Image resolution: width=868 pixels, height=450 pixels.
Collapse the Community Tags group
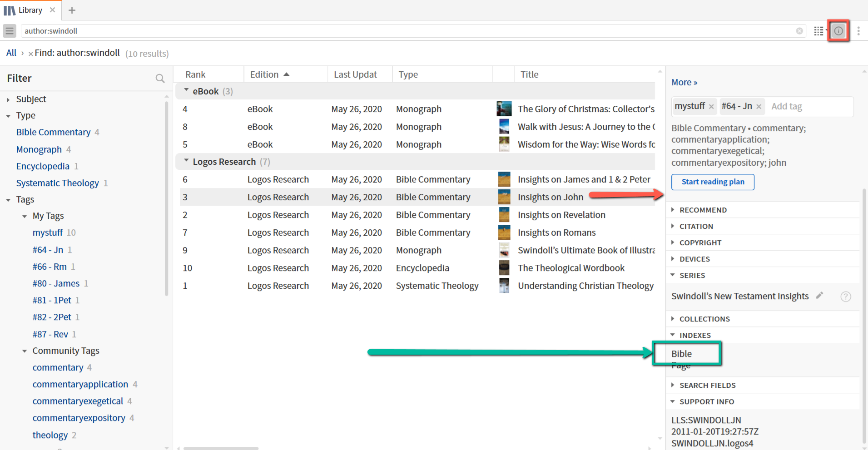click(25, 351)
